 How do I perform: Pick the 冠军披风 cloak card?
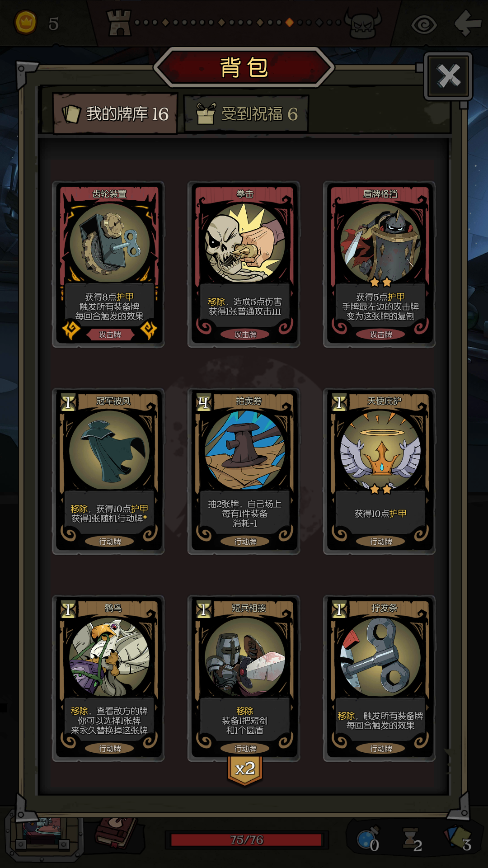click(x=108, y=472)
